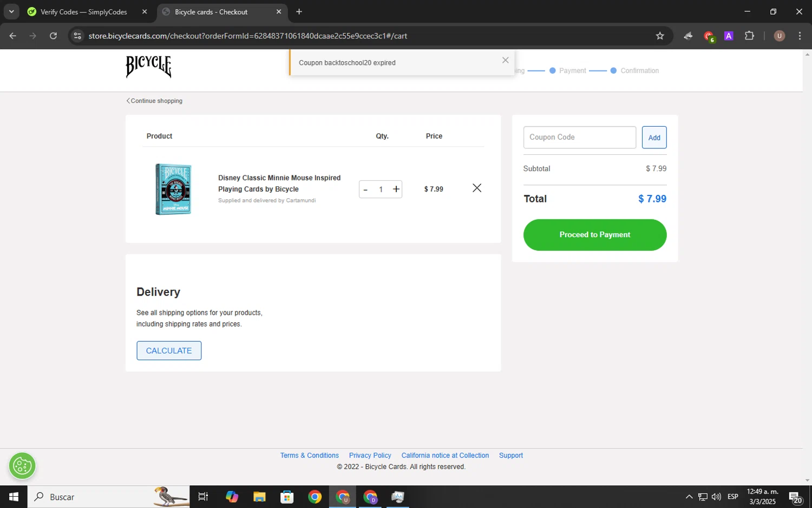The width and height of the screenshot is (812, 508).
Task: Go forward one page
Action: (33, 36)
